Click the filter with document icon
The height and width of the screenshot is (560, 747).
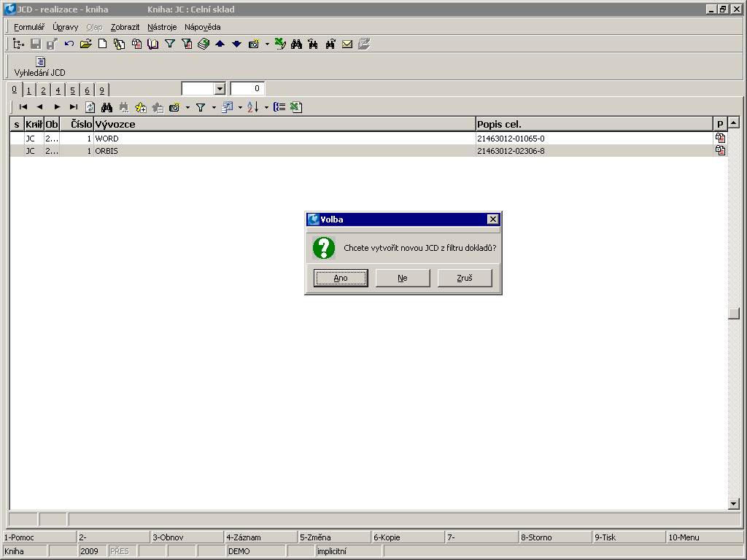(x=187, y=44)
